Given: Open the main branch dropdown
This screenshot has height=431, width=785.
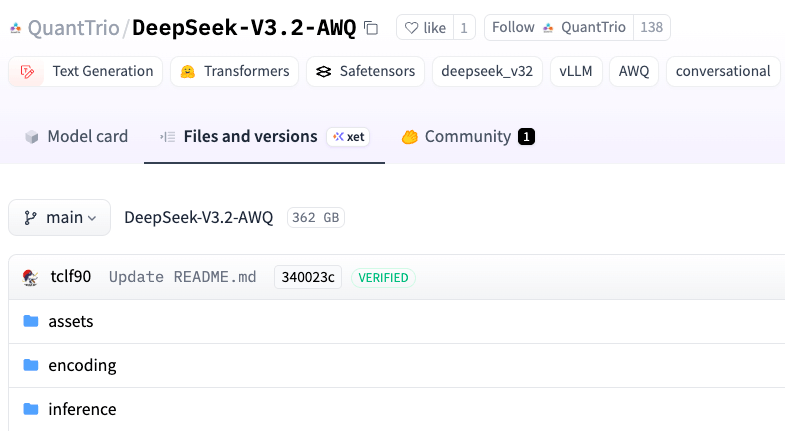Looking at the screenshot, I should tap(60, 218).
